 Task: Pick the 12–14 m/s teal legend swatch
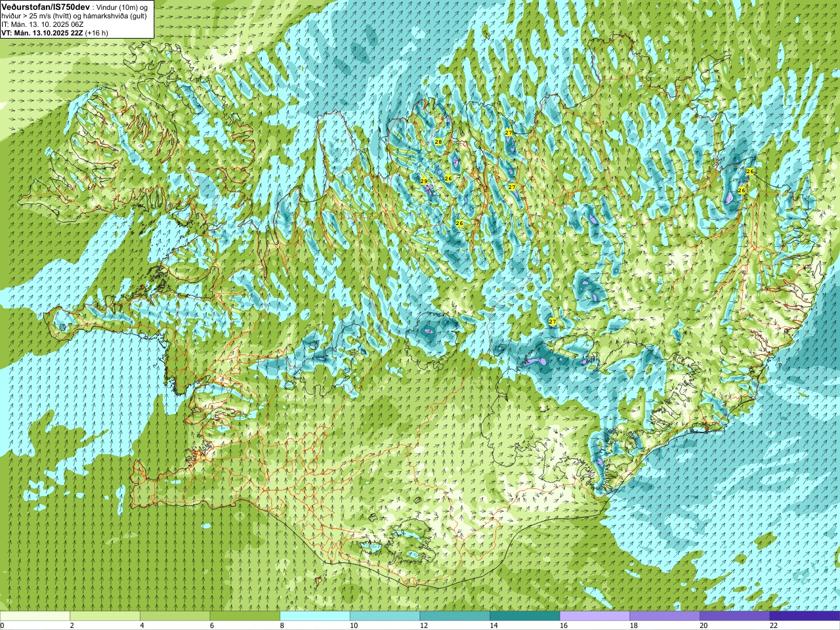455,616
